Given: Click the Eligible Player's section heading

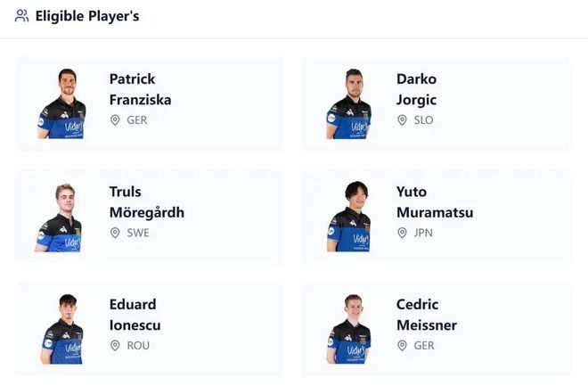Looking at the screenshot, I should (x=87, y=16).
